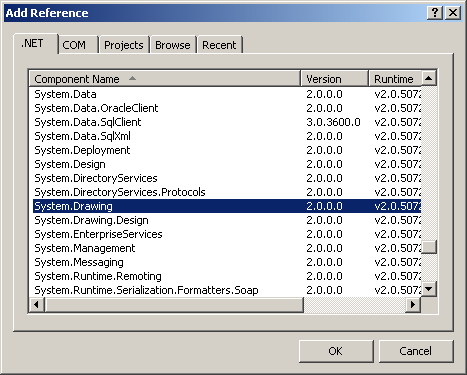This screenshot has height=375, width=467.
Task: Confirm with the OK button
Action: 336,351
